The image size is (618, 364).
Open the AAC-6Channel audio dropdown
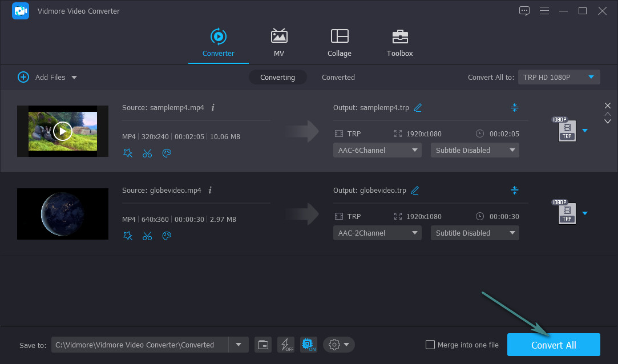377,150
